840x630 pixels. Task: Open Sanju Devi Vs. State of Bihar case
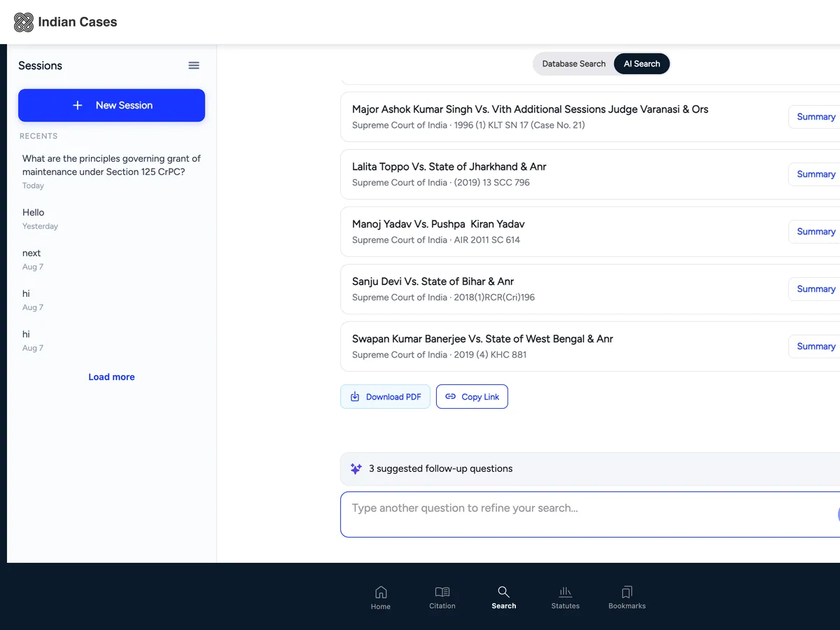coord(433,281)
